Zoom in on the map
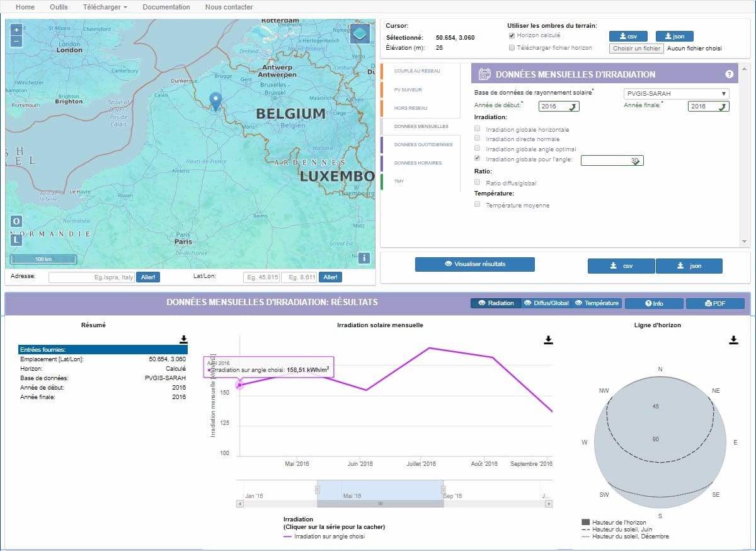 point(16,30)
